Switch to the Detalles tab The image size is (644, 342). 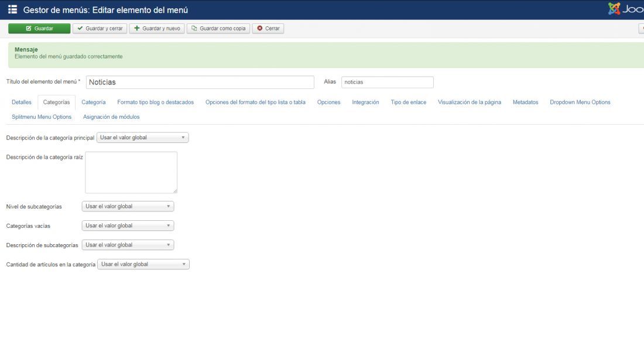coord(21,102)
